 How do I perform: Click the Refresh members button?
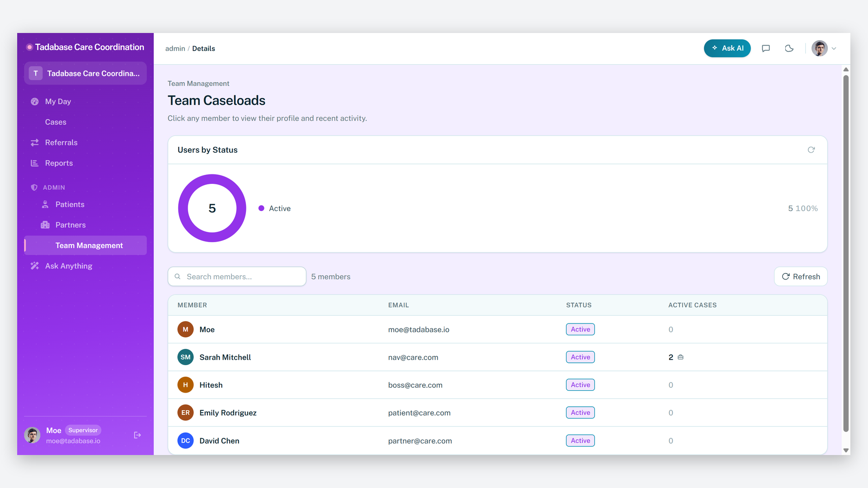(x=801, y=277)
